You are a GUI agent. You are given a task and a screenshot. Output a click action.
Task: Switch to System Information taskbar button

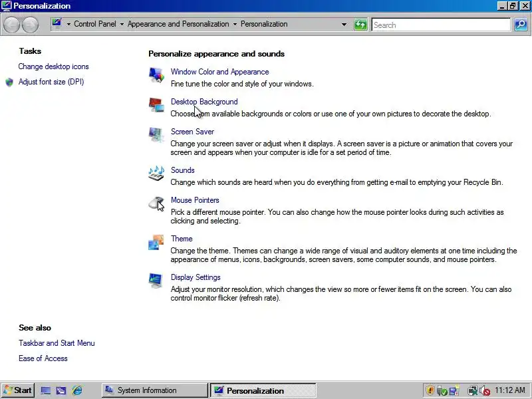[x=155, y=390]
